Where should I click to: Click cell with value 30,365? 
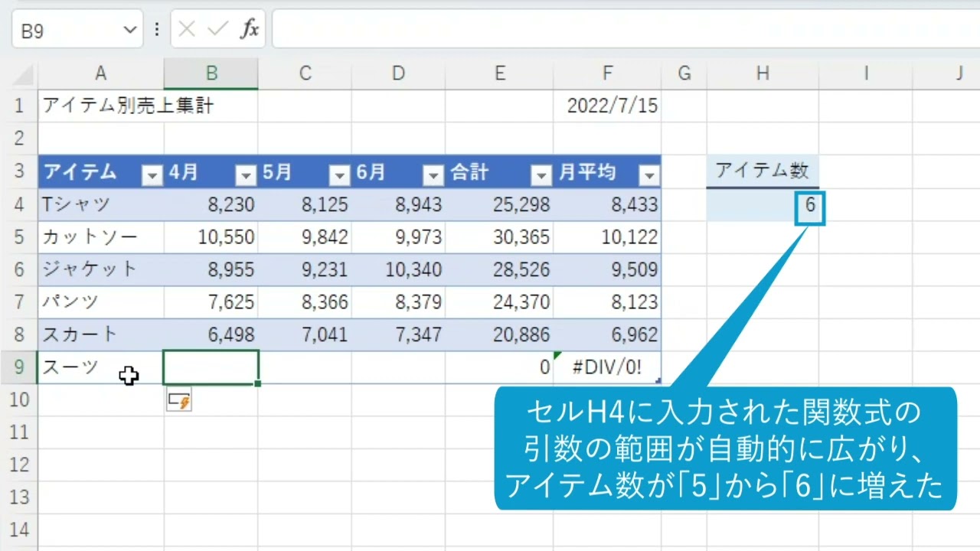click(x=499, y=236)
